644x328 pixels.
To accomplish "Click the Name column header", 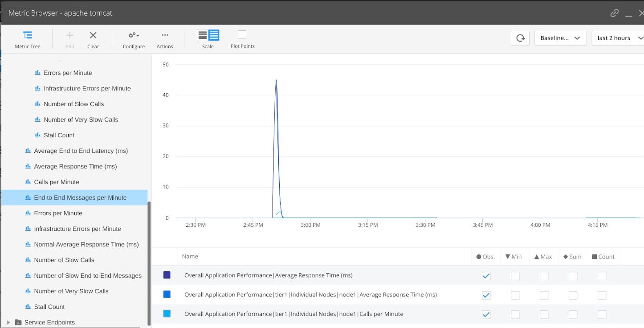I will [x=190, y=257].
